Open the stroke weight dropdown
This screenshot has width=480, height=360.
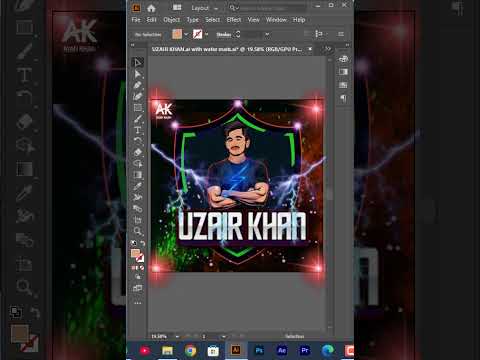tap(267, 34)
